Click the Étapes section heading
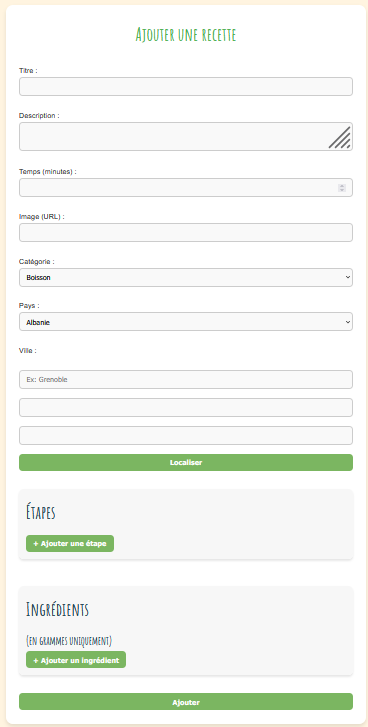Image resolution: width=368 pixels, height=727 pixels. pos(41,512)
